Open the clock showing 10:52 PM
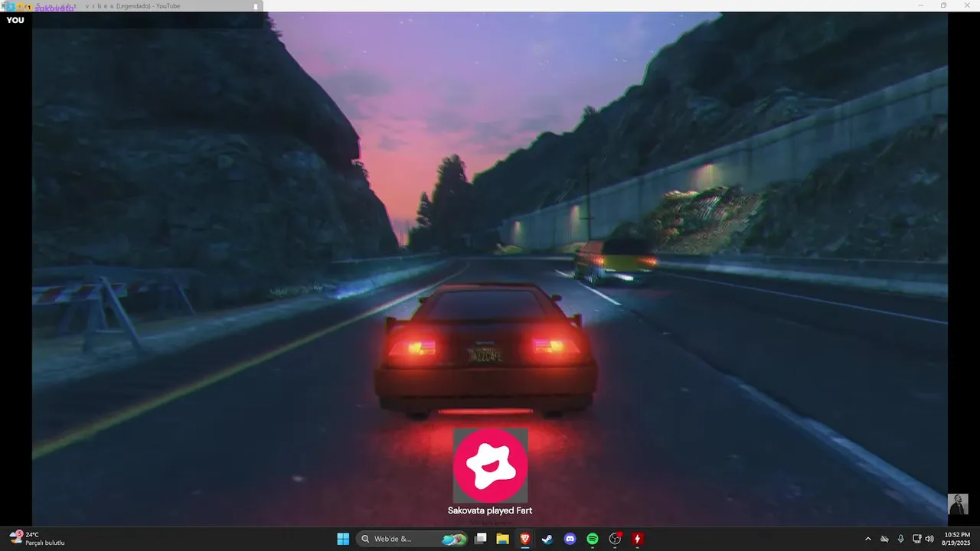Viewport: 980px width, 551px height. click(x=957, y=539)
